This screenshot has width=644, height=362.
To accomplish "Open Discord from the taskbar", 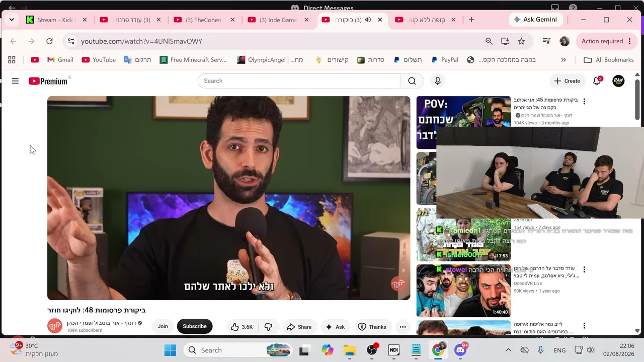I will [x=460, y=350].
